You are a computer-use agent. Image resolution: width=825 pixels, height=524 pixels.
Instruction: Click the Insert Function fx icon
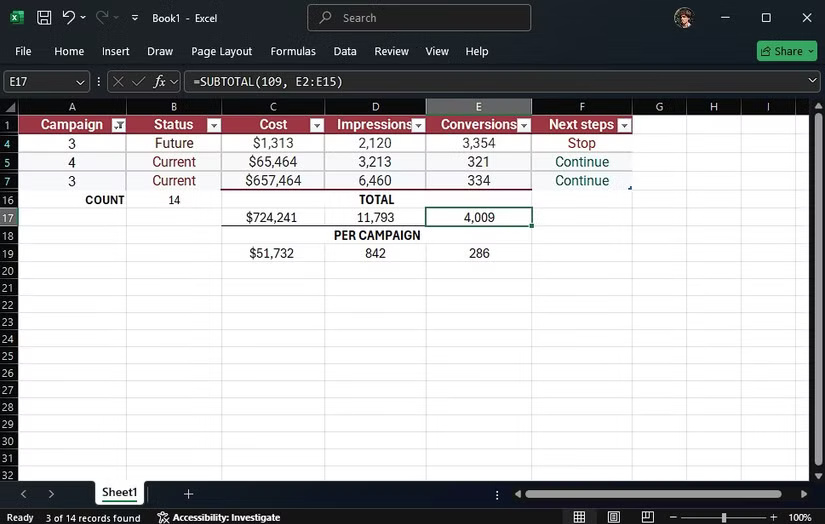(159, 82)
